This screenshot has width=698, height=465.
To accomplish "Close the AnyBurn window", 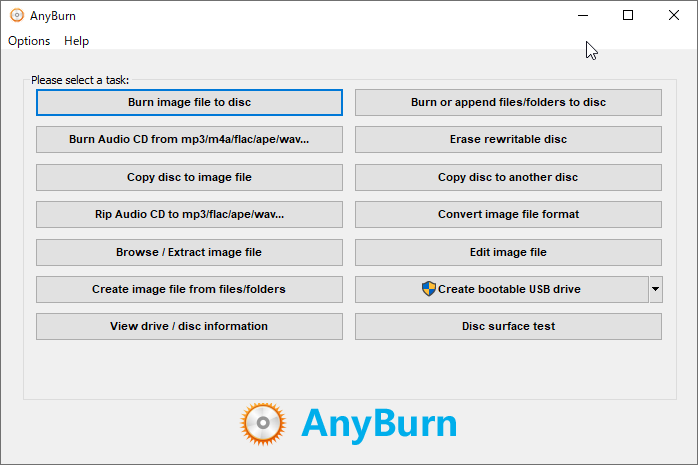I will [674, 16].
